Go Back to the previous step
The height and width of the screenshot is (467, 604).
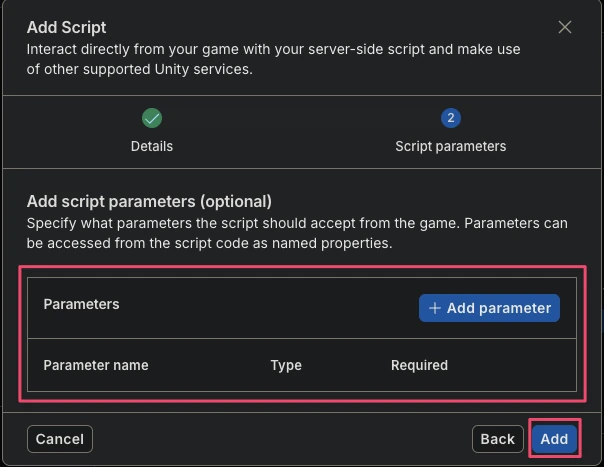coord(498,439)
